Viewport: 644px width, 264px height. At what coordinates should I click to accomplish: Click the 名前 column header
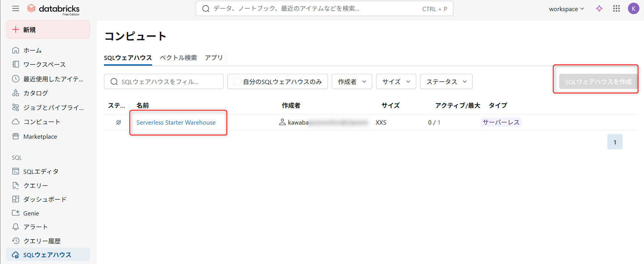coord(143,105)
